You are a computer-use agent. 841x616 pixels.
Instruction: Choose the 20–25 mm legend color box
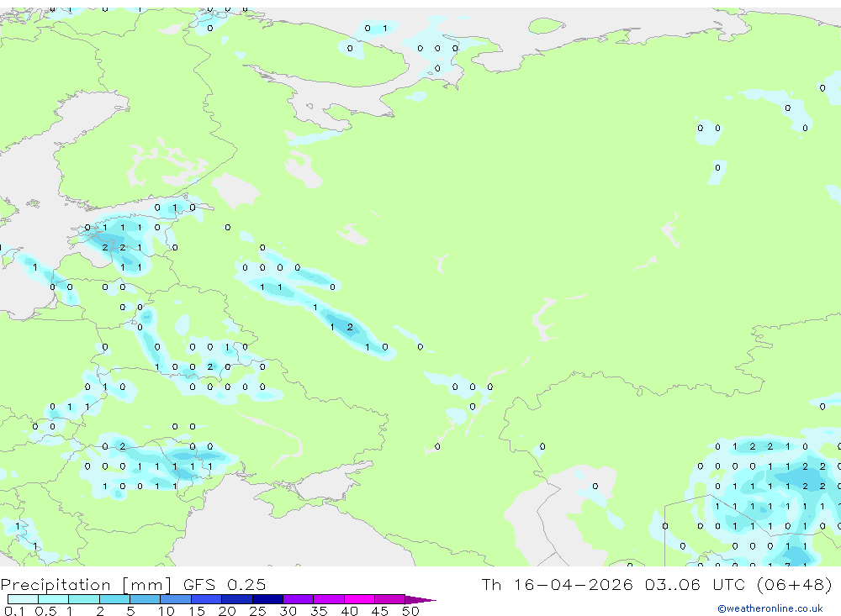click(x=237, y=599)
